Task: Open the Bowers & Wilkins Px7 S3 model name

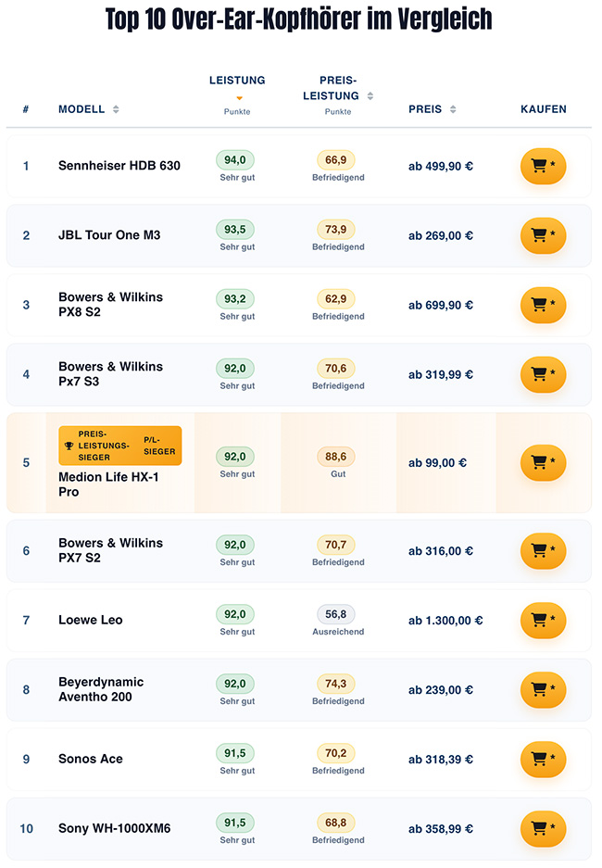Action: coord(110,374)
